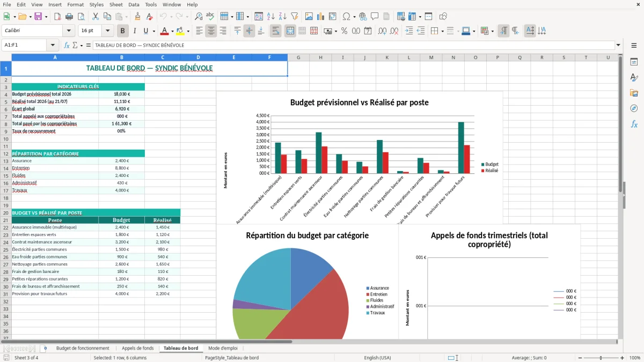Open conditional formatting dropdown arrow

point(492,31)
